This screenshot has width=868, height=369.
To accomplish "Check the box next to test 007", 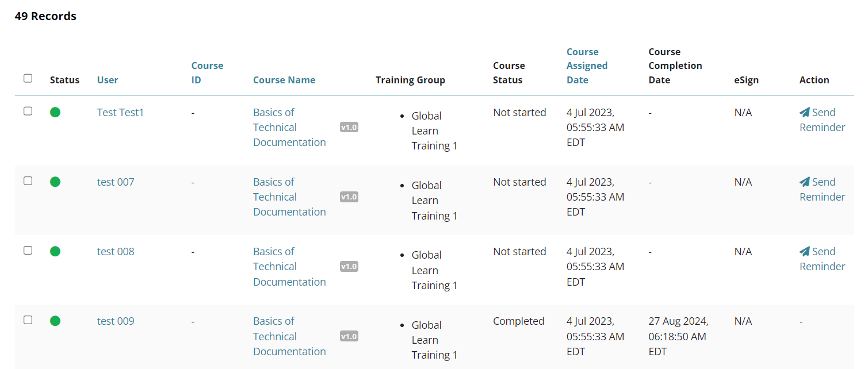I will tap(28, 180).
